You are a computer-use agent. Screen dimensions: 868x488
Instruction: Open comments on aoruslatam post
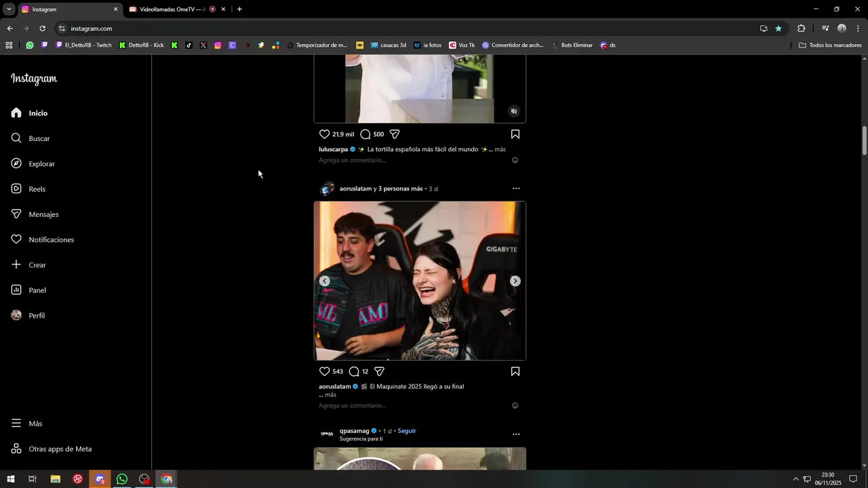(x=354, y=371)
